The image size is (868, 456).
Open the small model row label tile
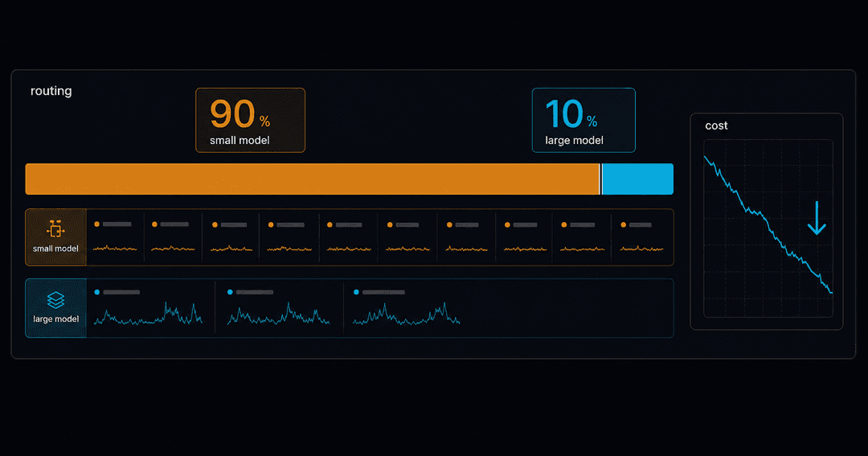point(56,237)
